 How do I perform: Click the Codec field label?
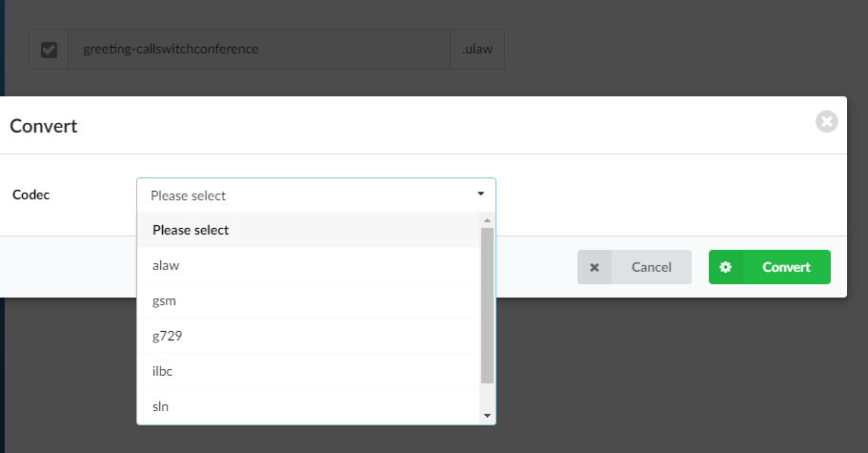point(30,195)
